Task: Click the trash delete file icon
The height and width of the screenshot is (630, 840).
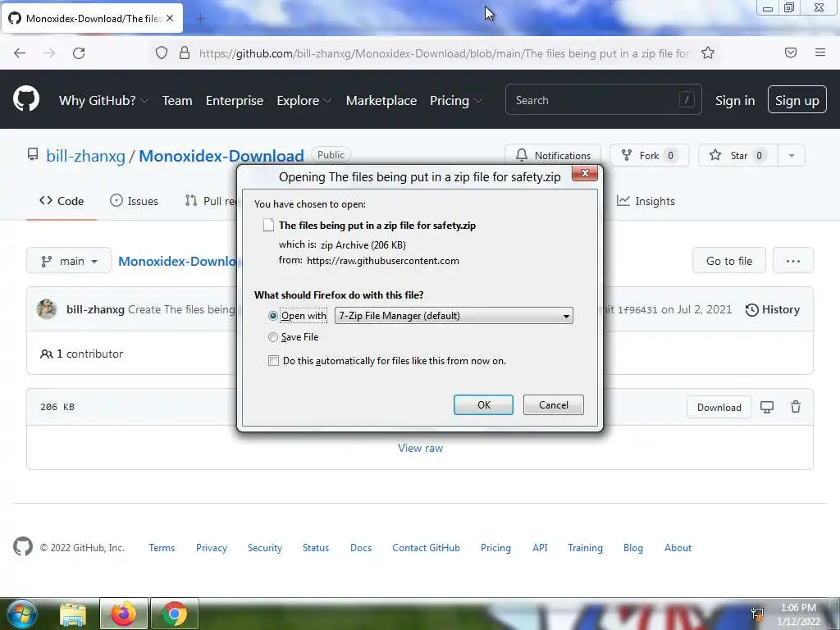Action: 796,407
